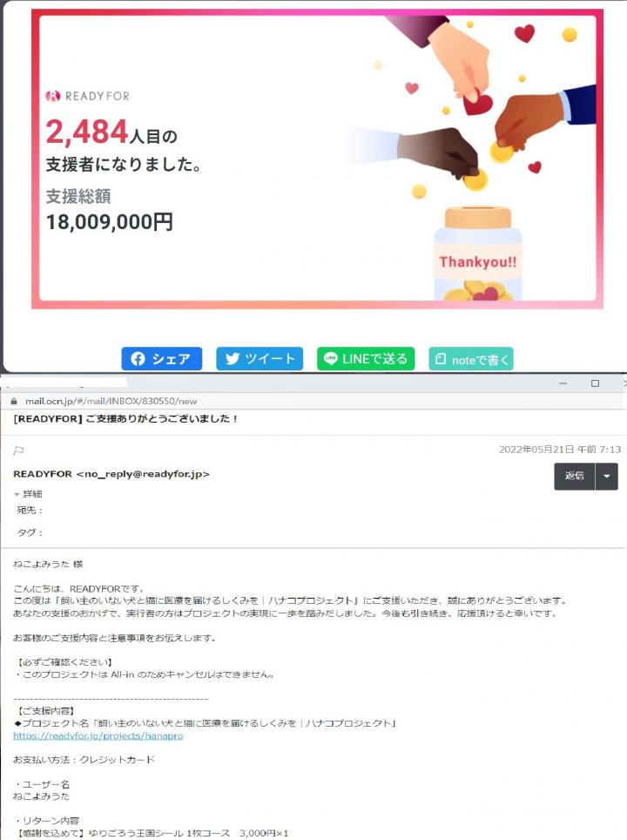627x840 pixels.
Task: Minimize the mail window
Action: click(x=563, y=383)
